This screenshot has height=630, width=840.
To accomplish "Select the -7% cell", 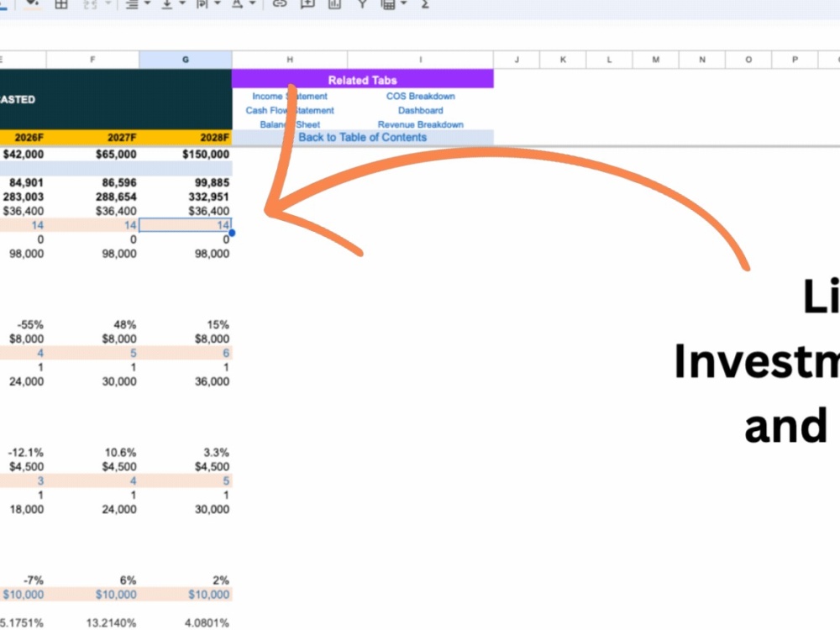I will (x=23, y=580).
